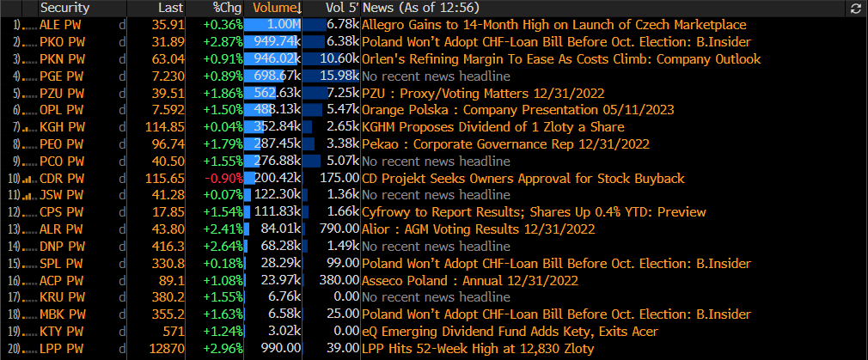Select the PKN PW security
This screenshot has height=360, width=868.
[x=63, y=59]
